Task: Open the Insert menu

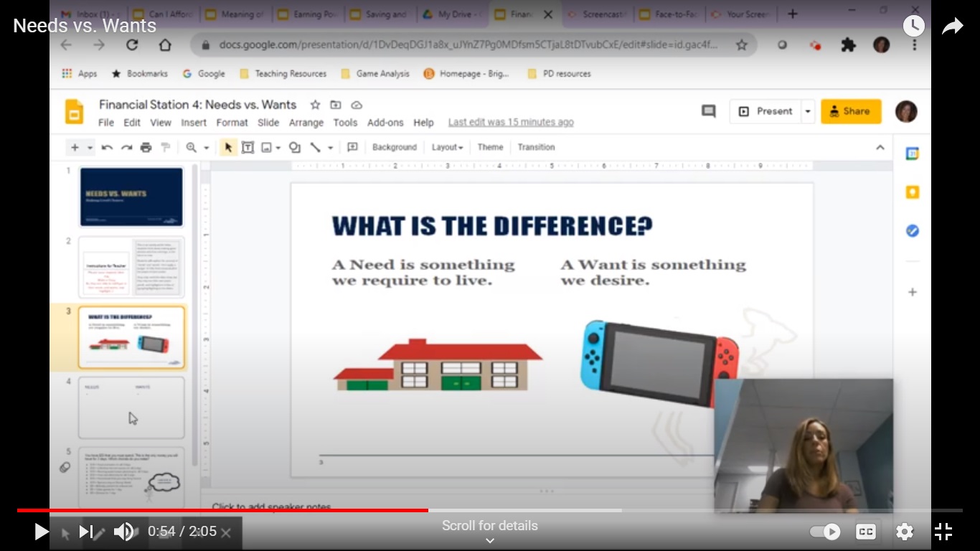Action: coord(194,123)
